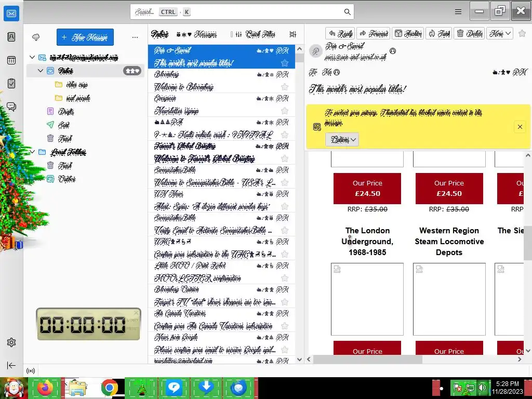Launch Chrome from the taskbar
This screenshot has width=532, height=399.
109,388
